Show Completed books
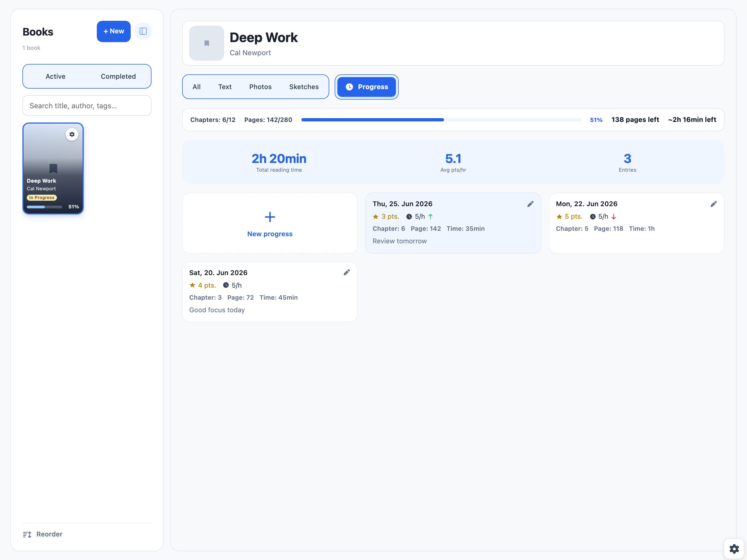This screenshot has height=560, width=747. coord(118,76)
